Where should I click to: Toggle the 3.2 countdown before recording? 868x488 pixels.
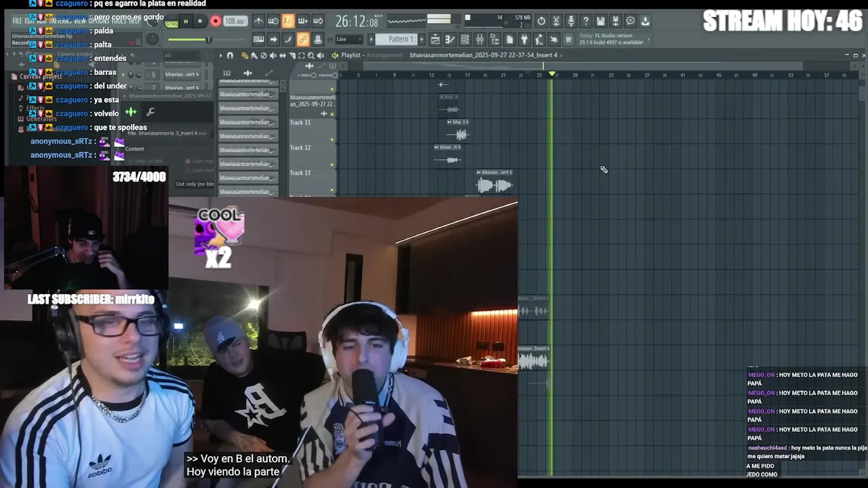(x=288, y=21)
